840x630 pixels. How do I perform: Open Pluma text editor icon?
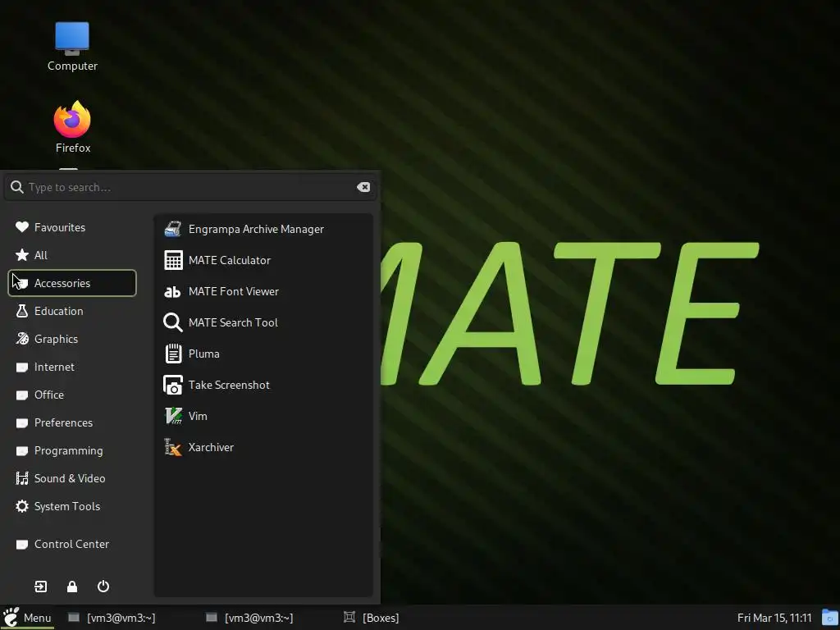tap(173, 354)
